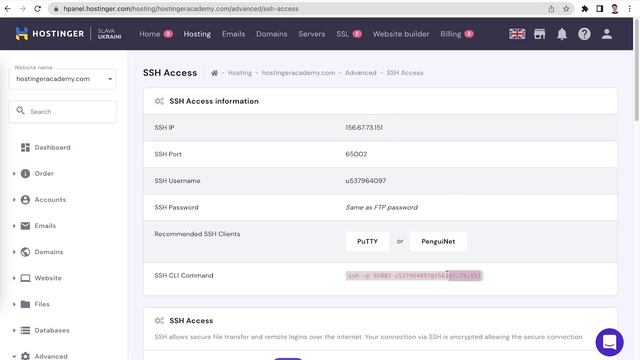640x360 pixels.
Task: Collapse the Advanced sidebar section
Action: 14,356
